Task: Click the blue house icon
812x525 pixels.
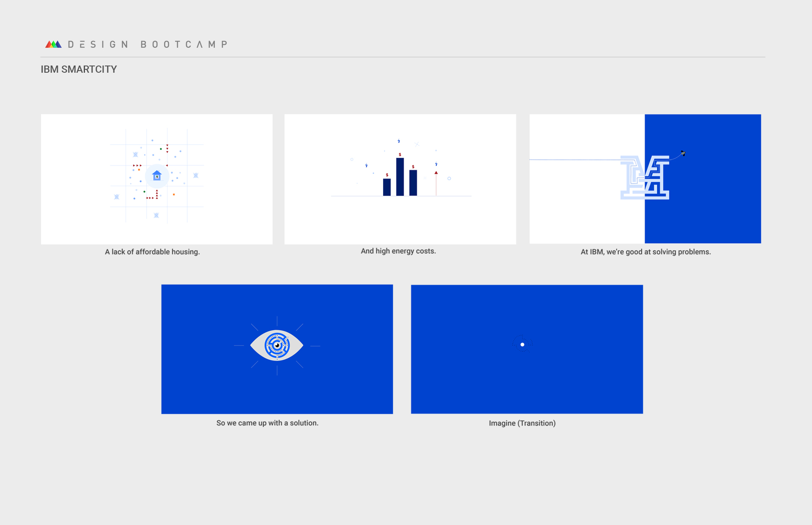Action: click(157, 175)
